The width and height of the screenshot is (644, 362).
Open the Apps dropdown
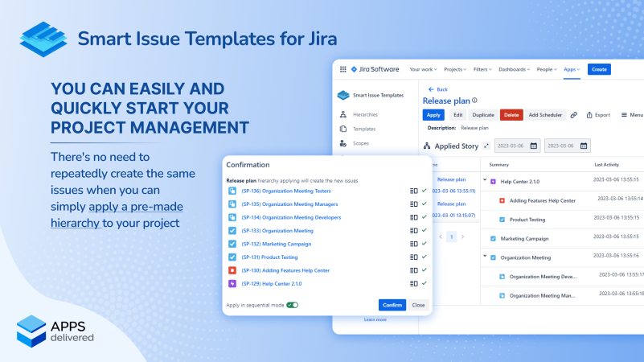[x=572, y=69]
